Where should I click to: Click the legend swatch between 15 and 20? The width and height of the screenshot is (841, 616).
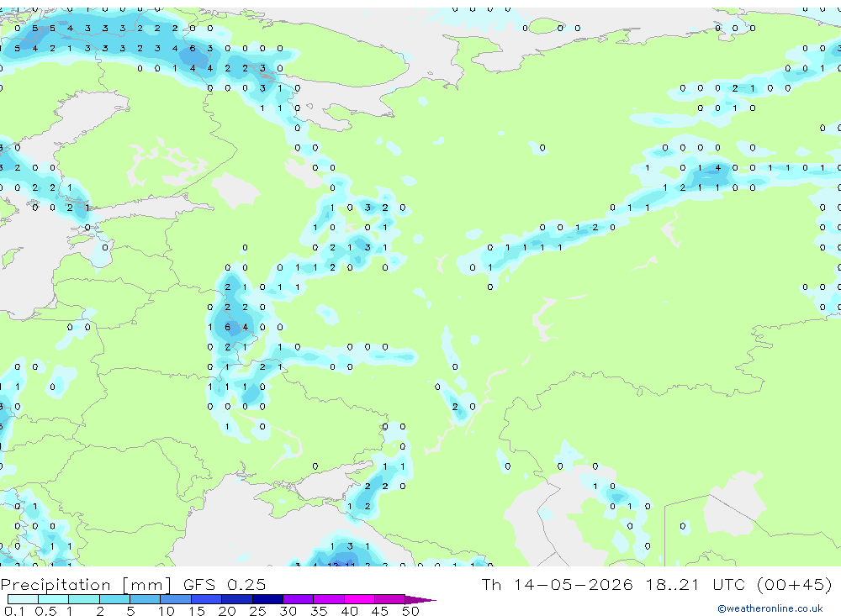point(207,599)
